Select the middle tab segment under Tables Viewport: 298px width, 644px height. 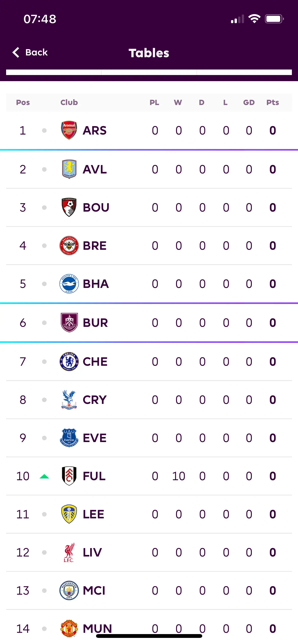[x=149, y=72]
